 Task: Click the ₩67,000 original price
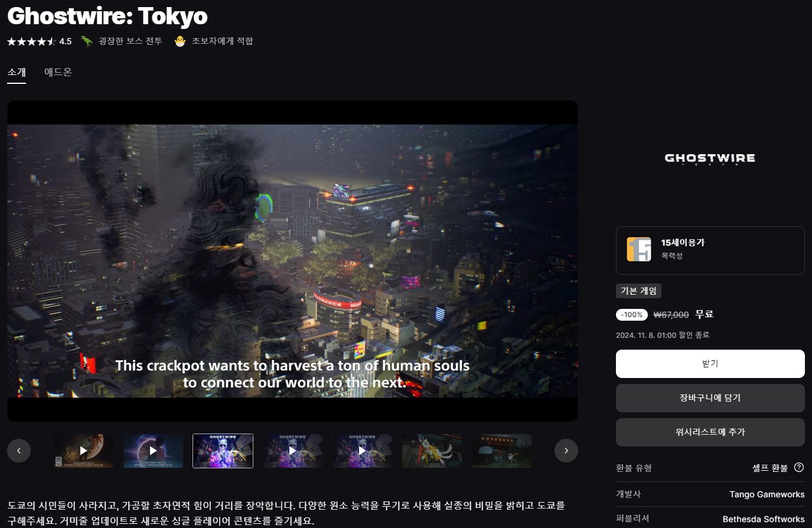pyautogui.click(x=671, y=315)
